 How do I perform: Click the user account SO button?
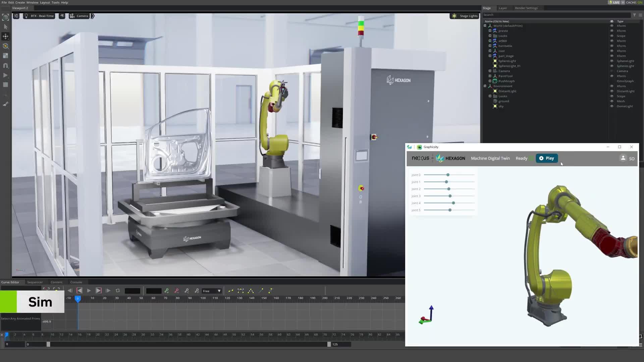click(x=627, y=158)
